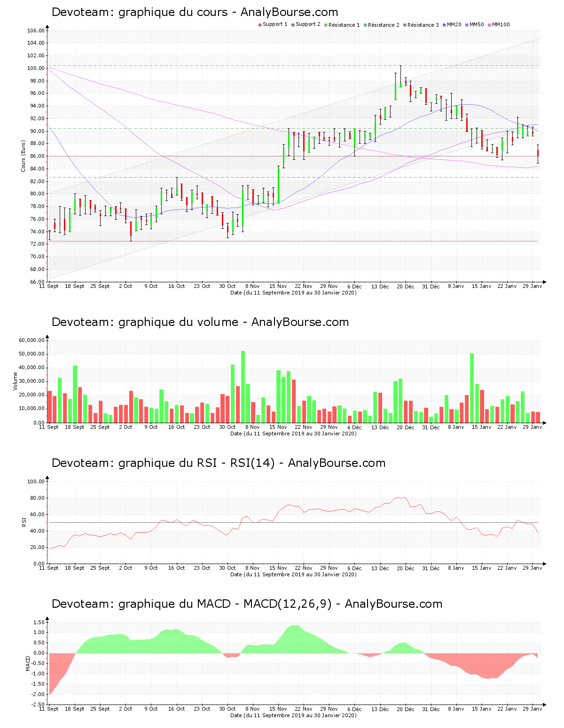Click the 30,000.00 value on volume axis
Screen dimensions: 564x728
click(x=31, y=381)
